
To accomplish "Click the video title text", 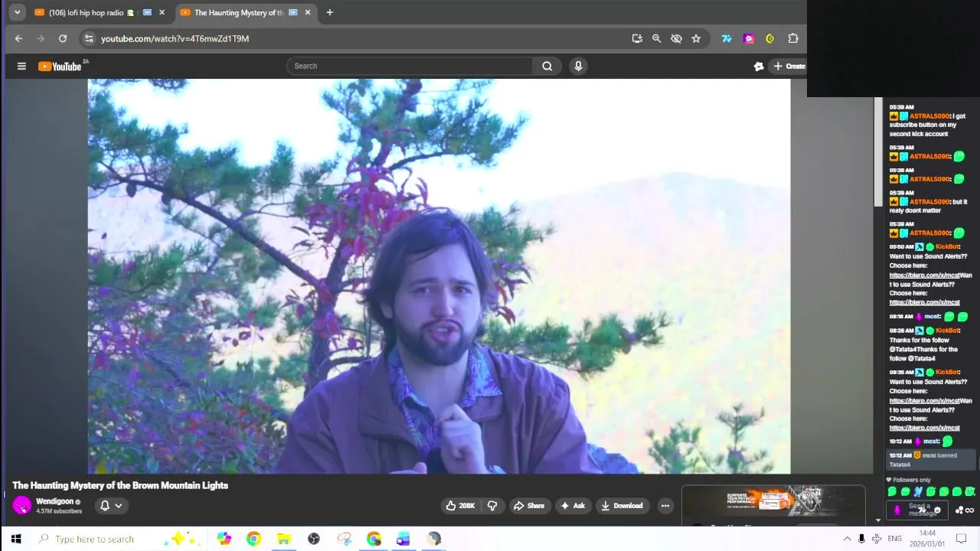I will click(x=120, y=485).
